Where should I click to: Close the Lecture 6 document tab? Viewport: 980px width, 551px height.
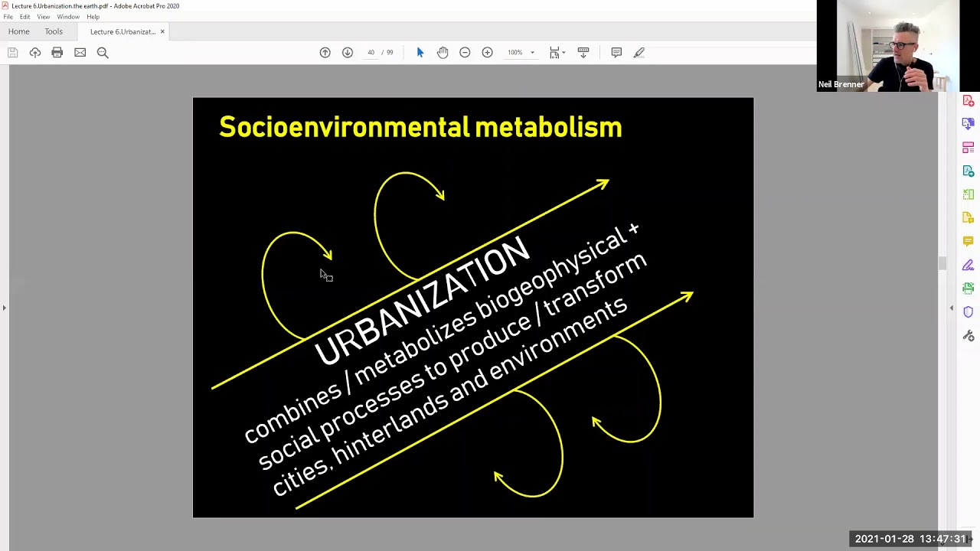point(162,31)
